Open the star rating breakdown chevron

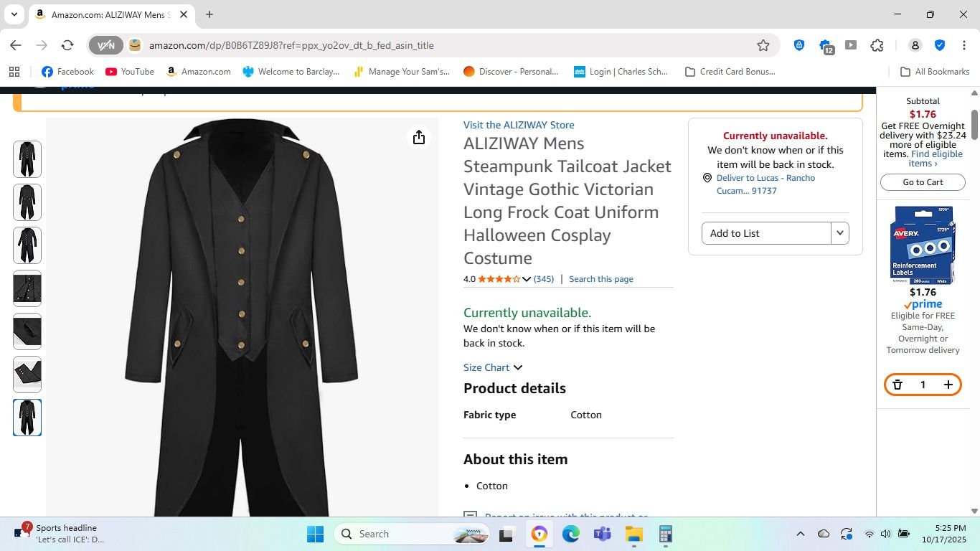click(527, 279)
